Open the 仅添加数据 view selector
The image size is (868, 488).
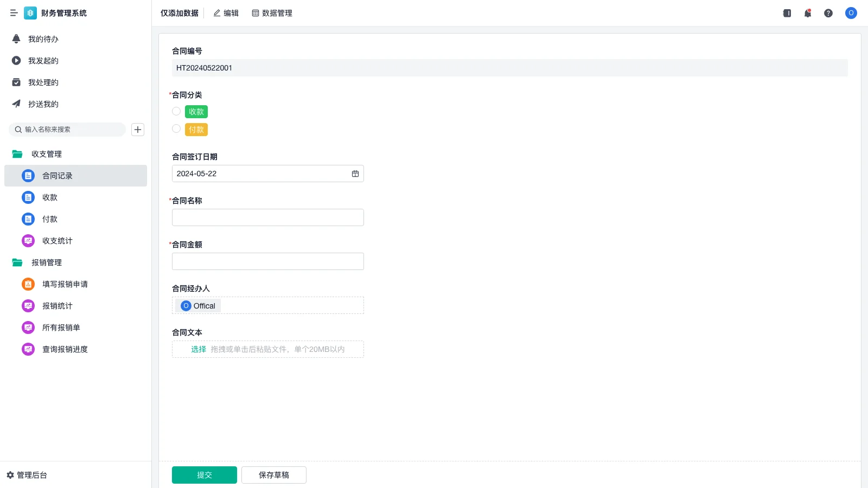[x=180, y=13]
